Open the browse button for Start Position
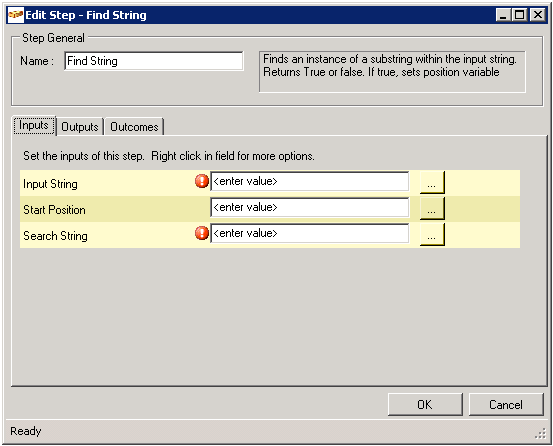 click(x=432, y=209)
